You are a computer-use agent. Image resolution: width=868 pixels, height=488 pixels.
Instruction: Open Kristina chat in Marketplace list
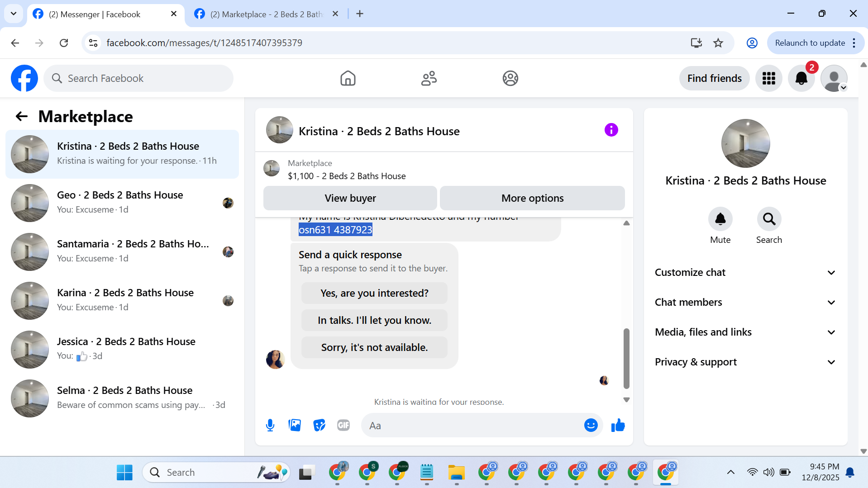(122, 154)
